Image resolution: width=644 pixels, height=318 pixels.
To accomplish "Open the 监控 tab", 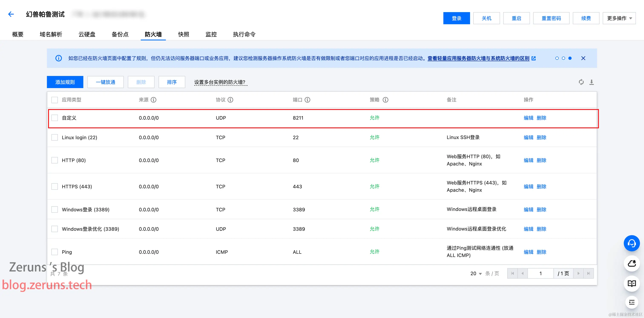I will [x=211, y=34].
